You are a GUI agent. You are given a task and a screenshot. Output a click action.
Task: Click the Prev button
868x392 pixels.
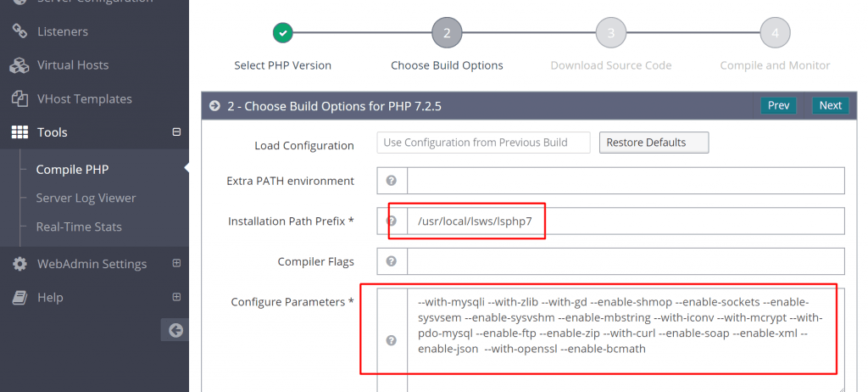[x=778, y=105]
